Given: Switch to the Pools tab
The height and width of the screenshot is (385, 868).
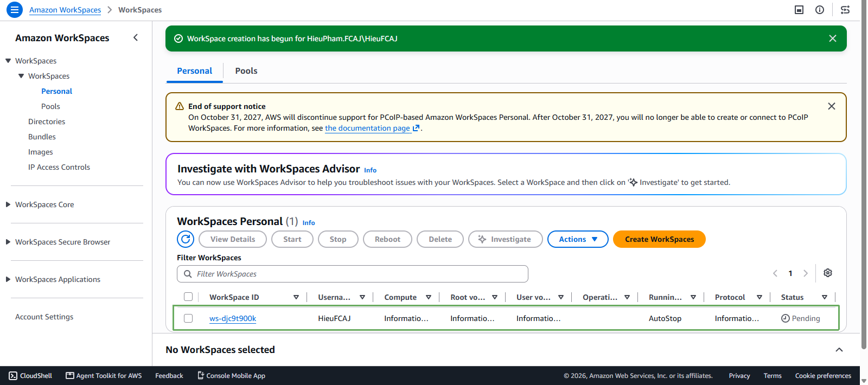Looking at the screenshot, I should [x=246, y=71].
